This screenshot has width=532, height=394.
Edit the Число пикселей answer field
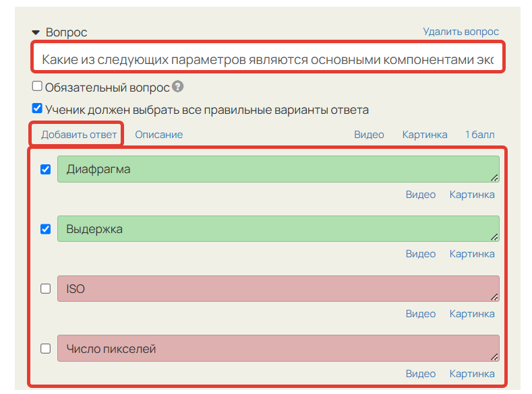tap(278, 348)
